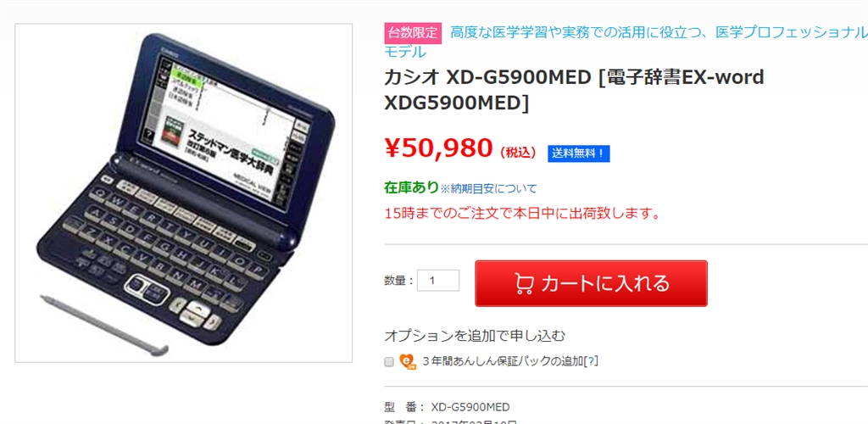The width and height of the screenshot is (868, 424).
Task: Tick the 3年間あんしん保証パック checkbox
Action: click(389, 362)
